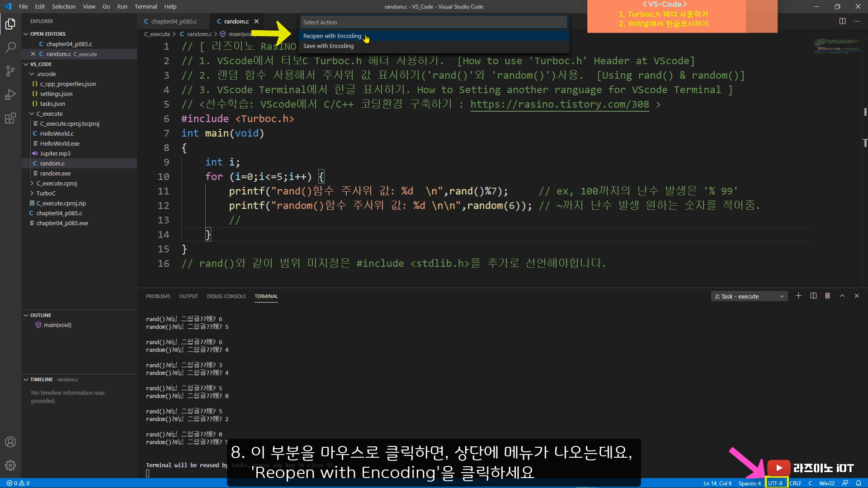Create a new terminal with plus icon
Screen dimensions: 868x488
coord(799,296)
